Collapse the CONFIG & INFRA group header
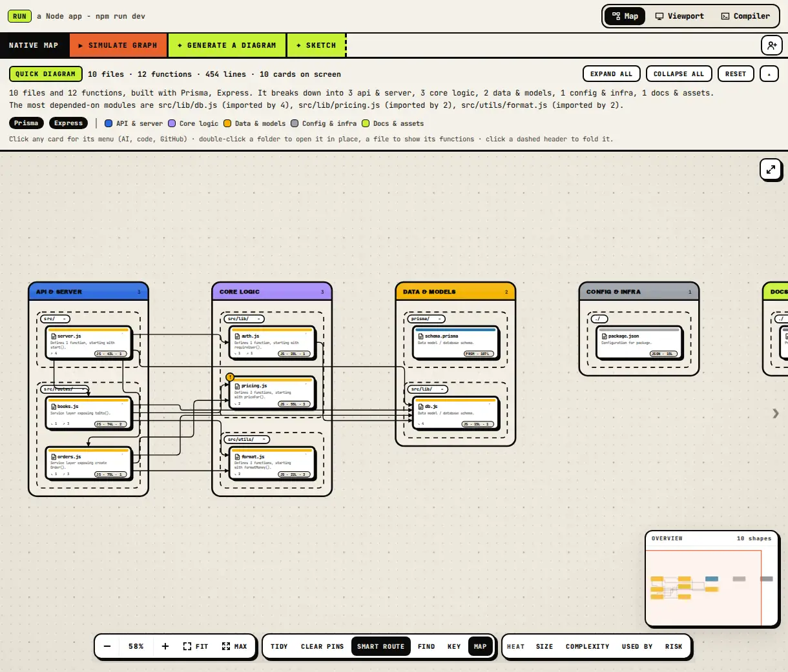This screenshot has width=788, height=672. (x=639, y=292)
